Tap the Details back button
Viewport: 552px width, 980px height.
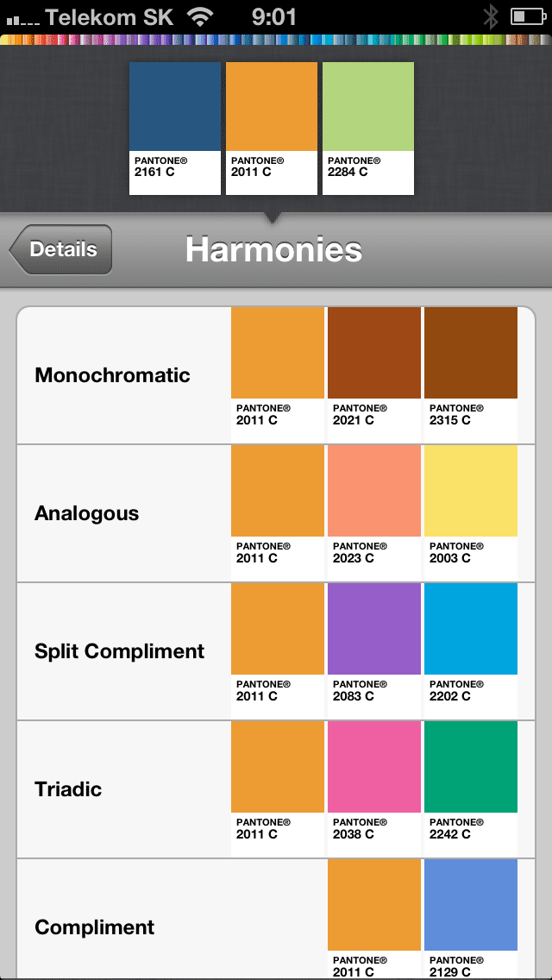click(62, 249)
